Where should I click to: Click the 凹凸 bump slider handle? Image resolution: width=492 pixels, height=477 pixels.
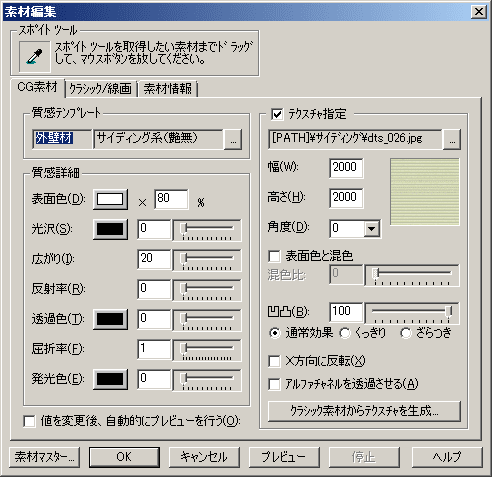coord(449,312)
